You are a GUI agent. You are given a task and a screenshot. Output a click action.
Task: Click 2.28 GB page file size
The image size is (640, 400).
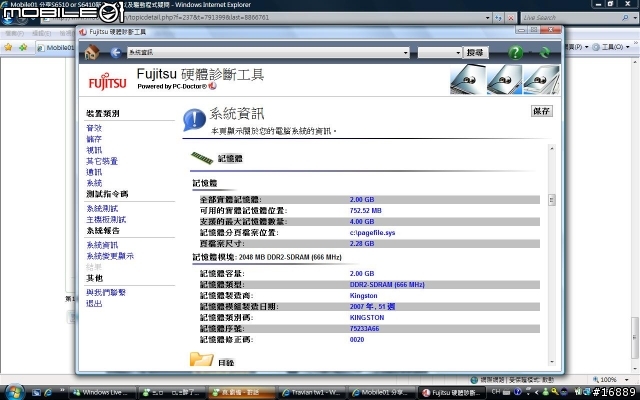(362, 244)
